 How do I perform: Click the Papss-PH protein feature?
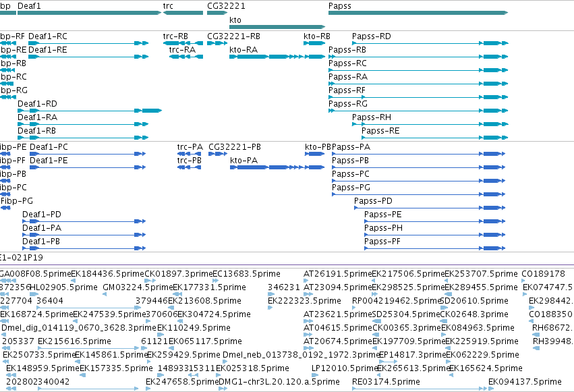click(x=435, y=235)
